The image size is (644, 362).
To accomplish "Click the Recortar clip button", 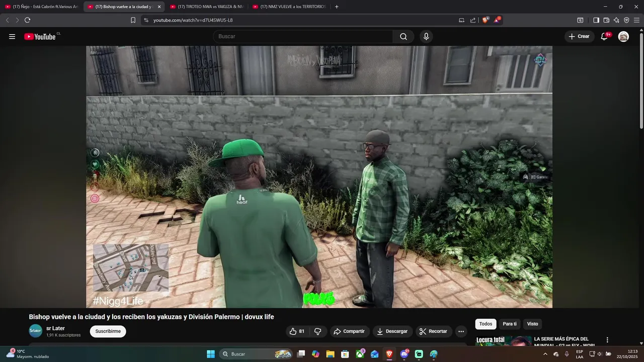I will point(433,331).
